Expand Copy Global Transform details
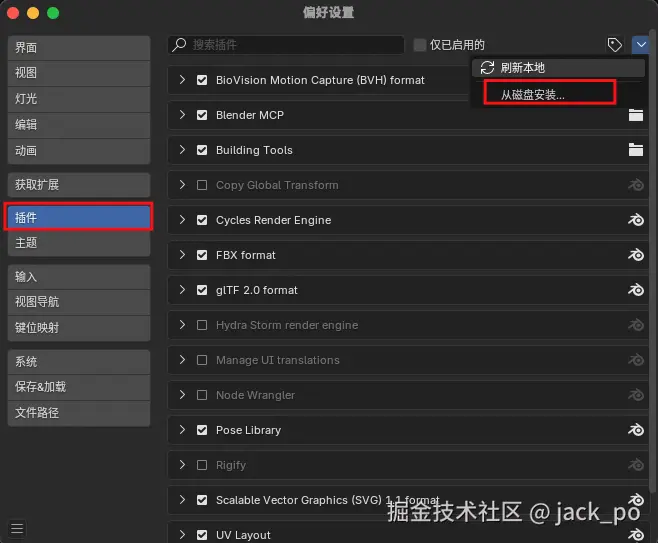 click(x=182, y=184)
